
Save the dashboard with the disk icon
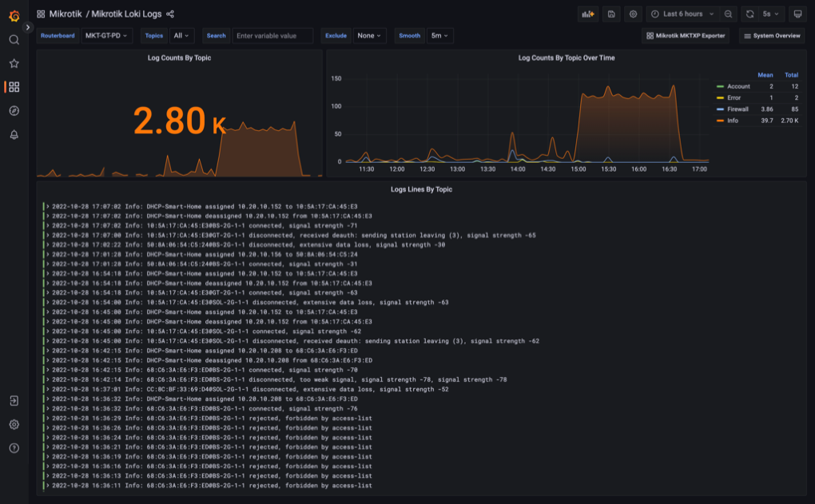tap(611, 14)
